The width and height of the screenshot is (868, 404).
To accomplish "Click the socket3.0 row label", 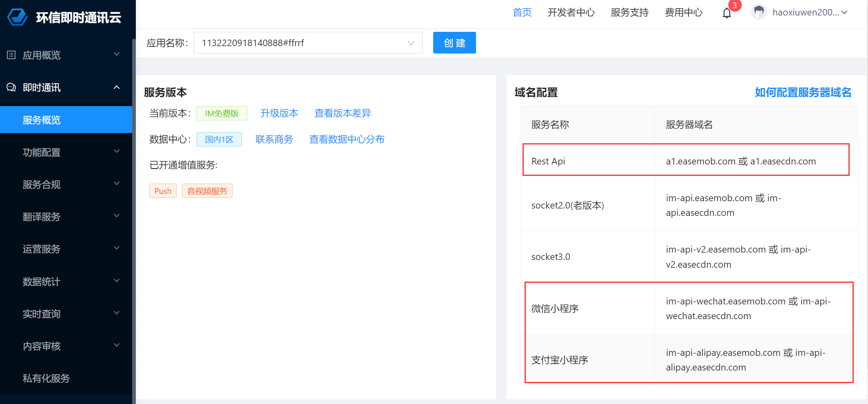I will 551,257.
